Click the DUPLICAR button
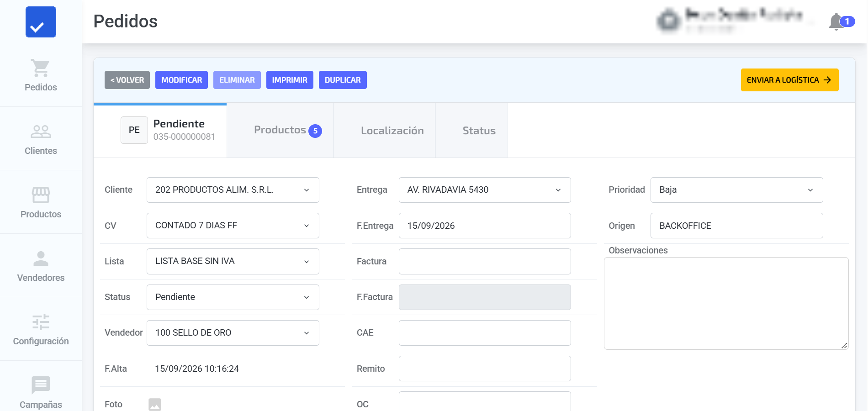The height and width of the screenshot is (411, 868). pos(343,80)
